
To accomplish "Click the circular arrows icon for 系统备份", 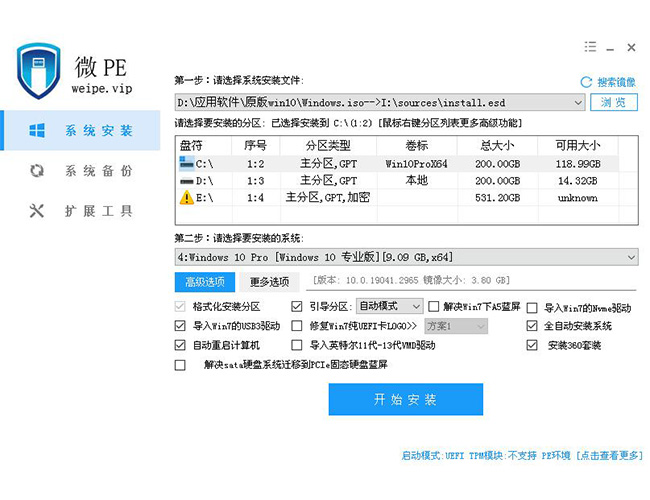I will (37, 171).
